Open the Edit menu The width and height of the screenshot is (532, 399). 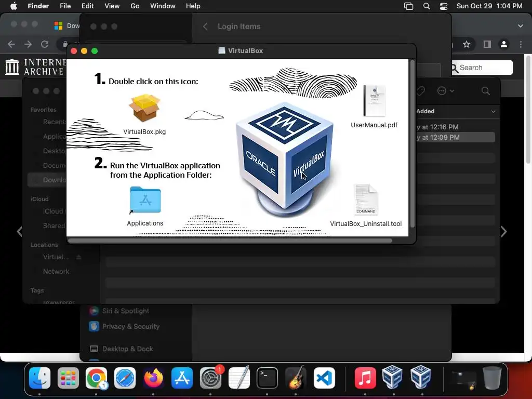tap(87, 6)
